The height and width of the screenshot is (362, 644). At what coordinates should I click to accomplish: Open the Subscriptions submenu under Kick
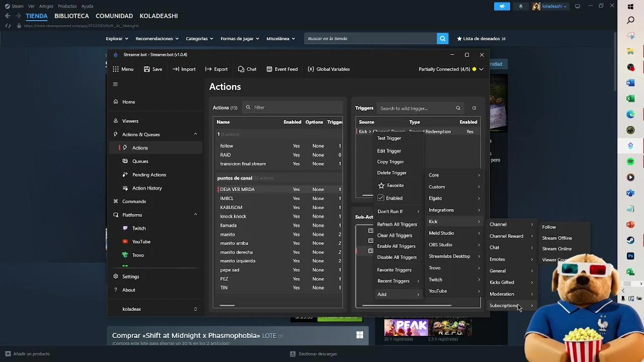pyautogui.click(x=511, y=306)
